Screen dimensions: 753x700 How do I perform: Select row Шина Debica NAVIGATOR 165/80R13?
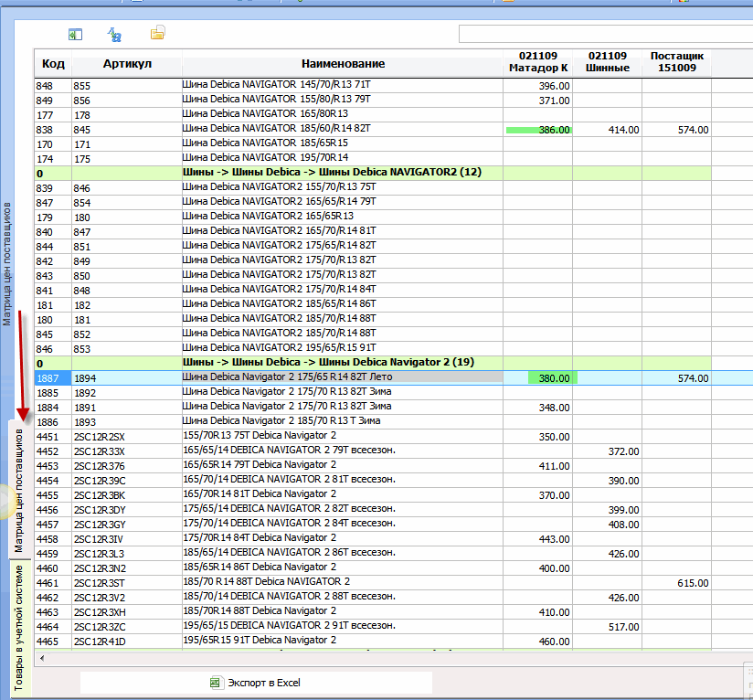click(x=373, y=115)
